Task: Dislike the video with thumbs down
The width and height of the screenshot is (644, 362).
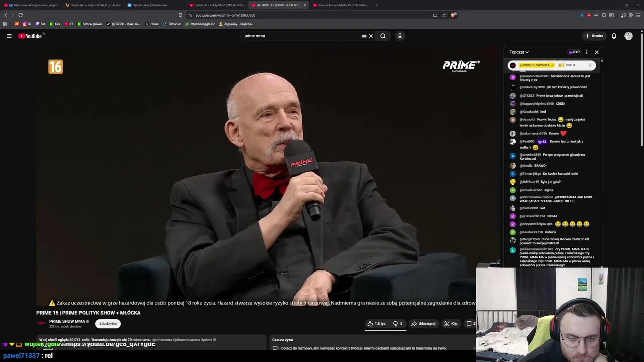Action: click(x=398, y=324)
